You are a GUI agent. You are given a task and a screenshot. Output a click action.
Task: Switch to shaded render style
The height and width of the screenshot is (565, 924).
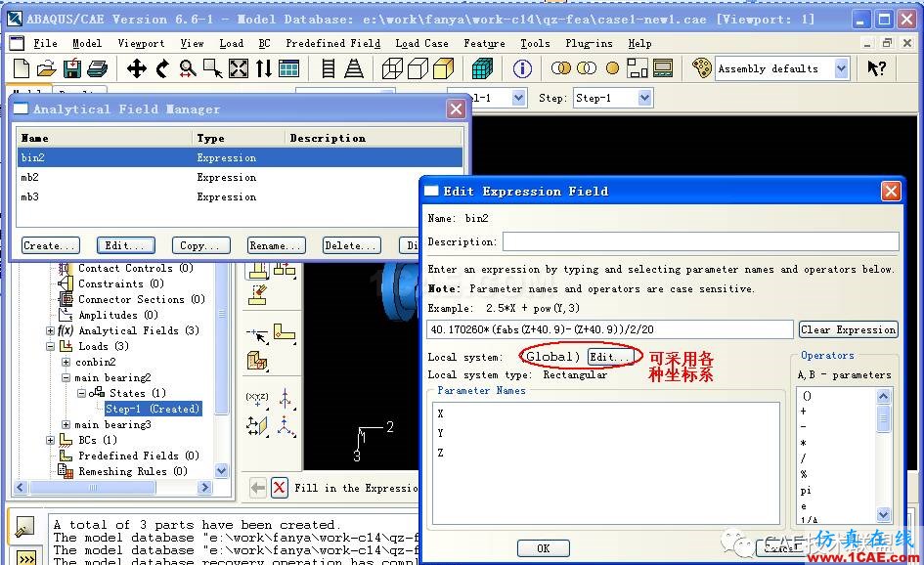(444, 68)
